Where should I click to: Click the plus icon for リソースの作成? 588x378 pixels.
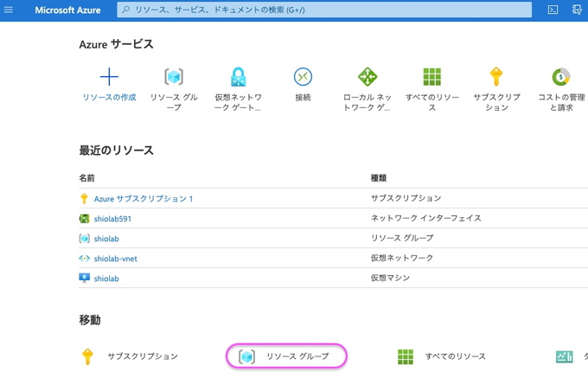pos(109,76)
